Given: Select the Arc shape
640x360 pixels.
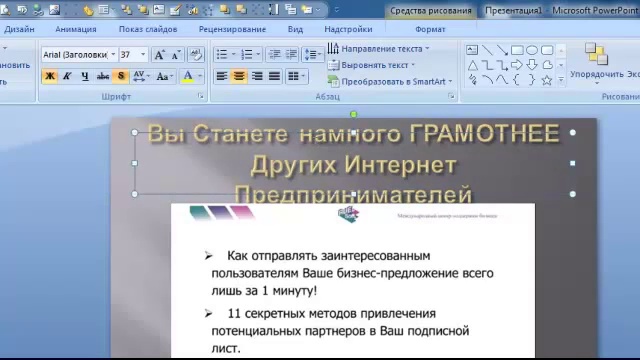Looking at the screenshot, I should (487, 80).
